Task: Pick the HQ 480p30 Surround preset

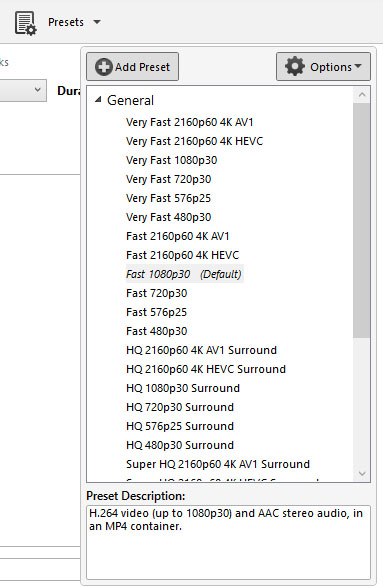Action: (x=180, y=445)
